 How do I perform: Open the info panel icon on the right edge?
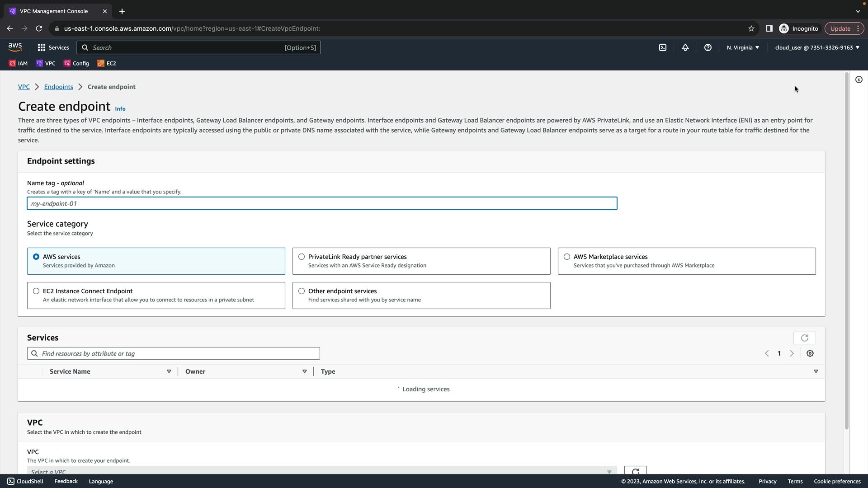[859, 80]
